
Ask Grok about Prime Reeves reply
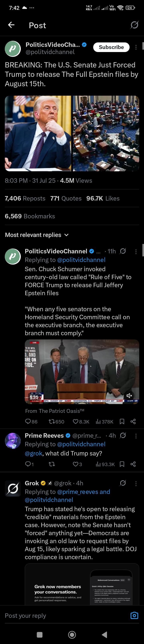pos(123,435)
